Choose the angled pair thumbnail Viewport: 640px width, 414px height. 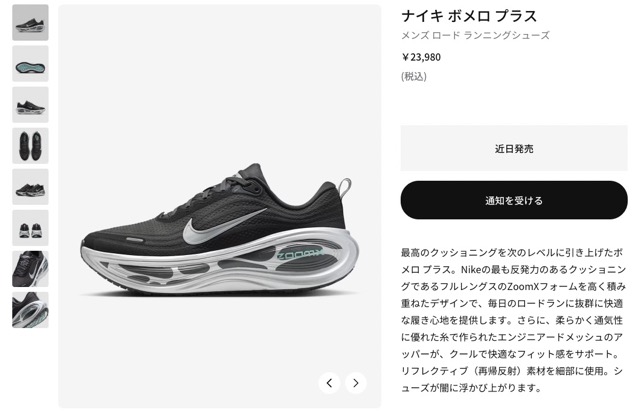point(30,187)
